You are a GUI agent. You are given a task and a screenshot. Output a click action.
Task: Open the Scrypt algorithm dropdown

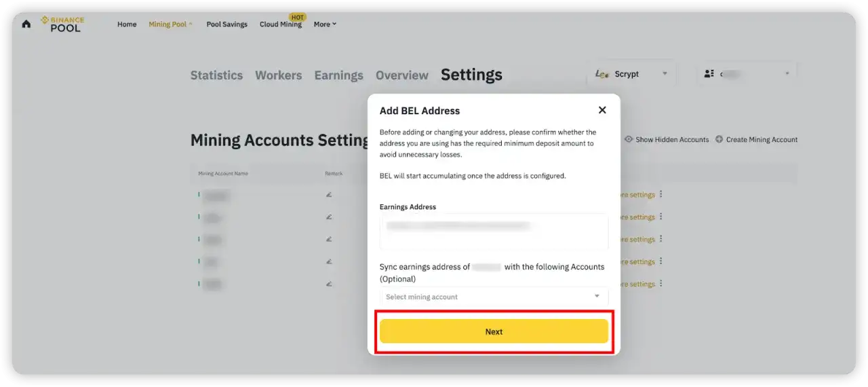pyautogui.click(x=631, y=74)
